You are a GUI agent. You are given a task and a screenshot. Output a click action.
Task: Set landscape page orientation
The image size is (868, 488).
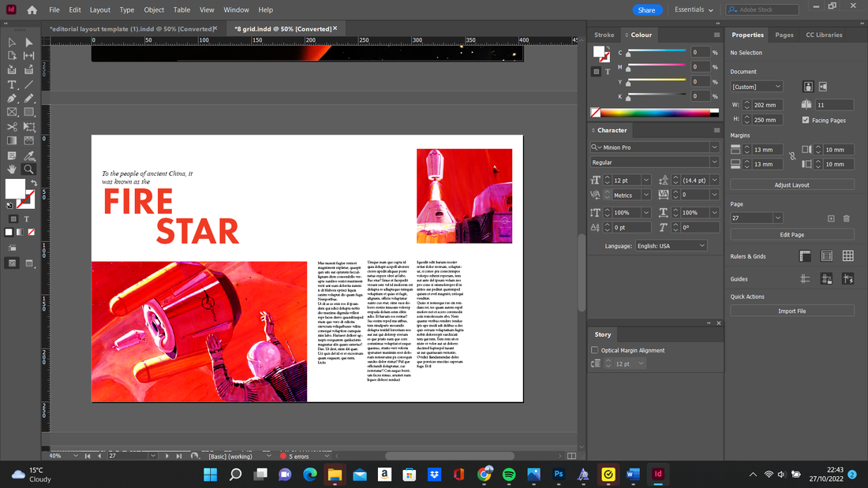pyautogui.click(x=823, y=87)
